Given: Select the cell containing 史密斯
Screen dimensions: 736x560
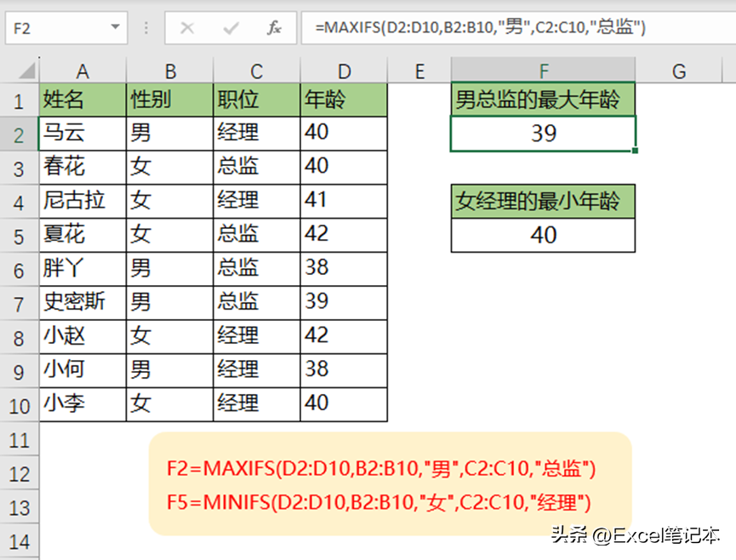Looking at the screenshot, I should (83, 303).
